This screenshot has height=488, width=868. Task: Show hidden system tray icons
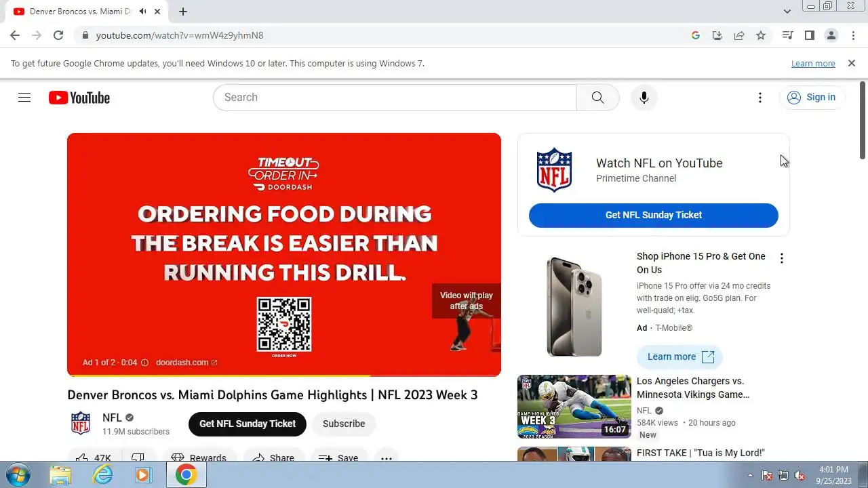(750, 475)
